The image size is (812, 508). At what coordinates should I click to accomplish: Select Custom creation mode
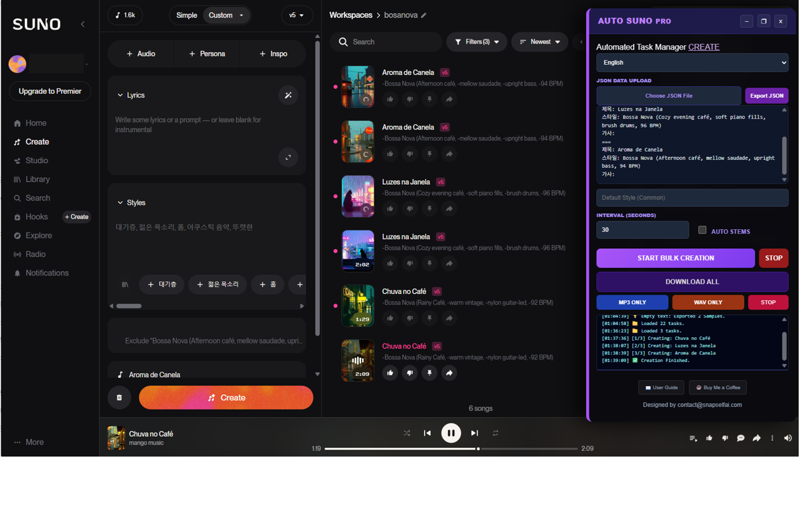(226, 15)
